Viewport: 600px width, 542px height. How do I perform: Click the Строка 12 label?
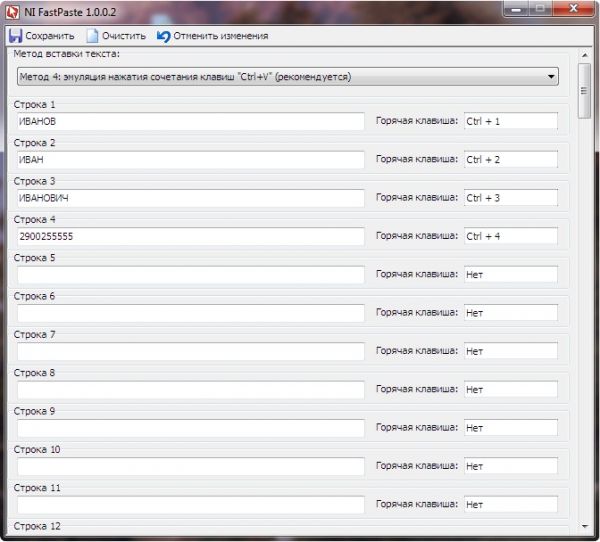tap(37, 526)
